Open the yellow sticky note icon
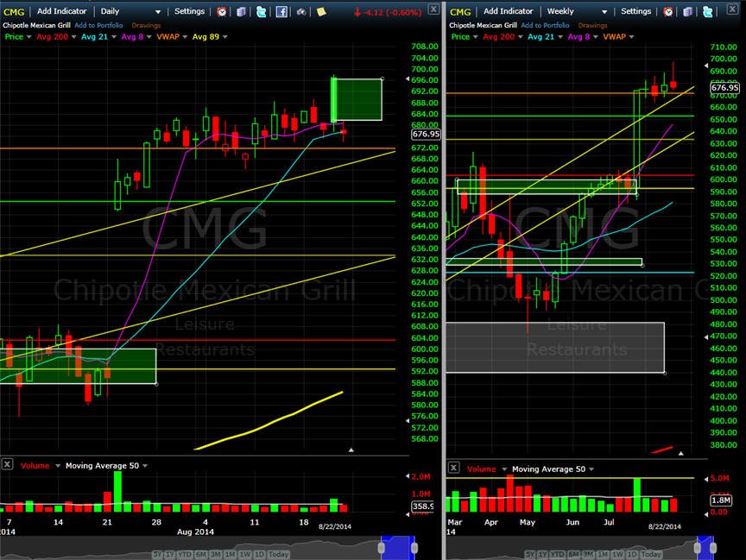Image resolution: width=746 pixels, height=560 pixels. click(321, 11)
